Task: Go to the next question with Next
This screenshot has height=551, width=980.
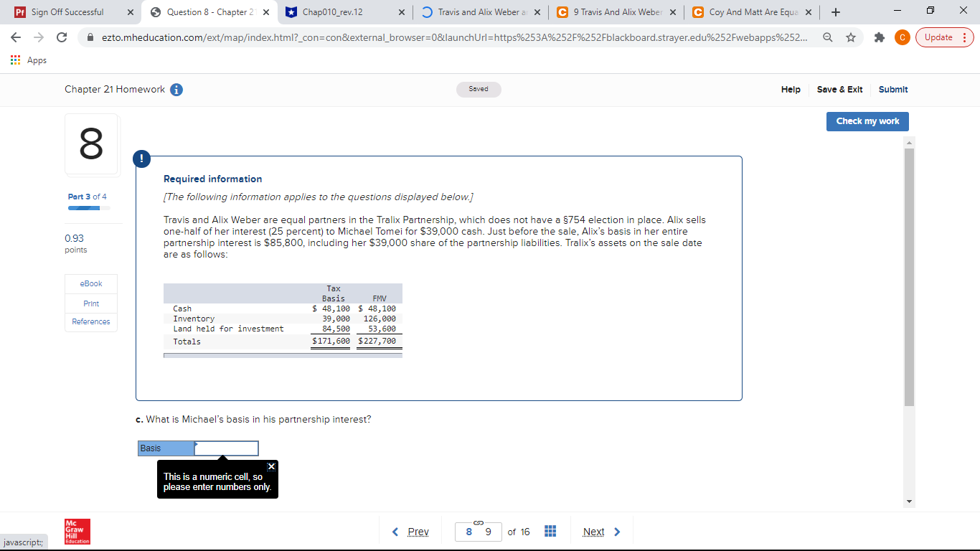Action: point(593,531)
